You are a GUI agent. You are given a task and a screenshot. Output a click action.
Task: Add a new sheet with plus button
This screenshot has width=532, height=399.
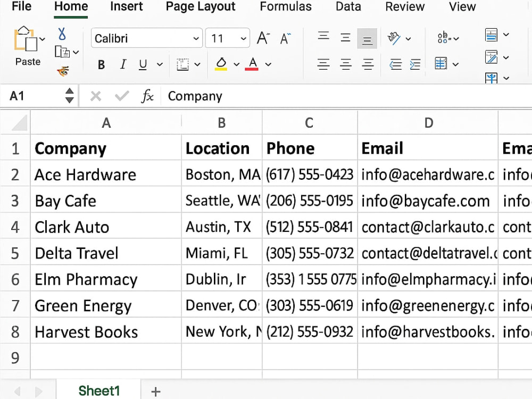pyautogui.click(x=156, y=391)
